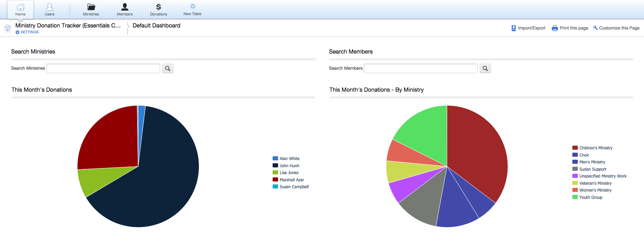Open the Home tab
The image size is (644, 250).
[x=21, y=10]
